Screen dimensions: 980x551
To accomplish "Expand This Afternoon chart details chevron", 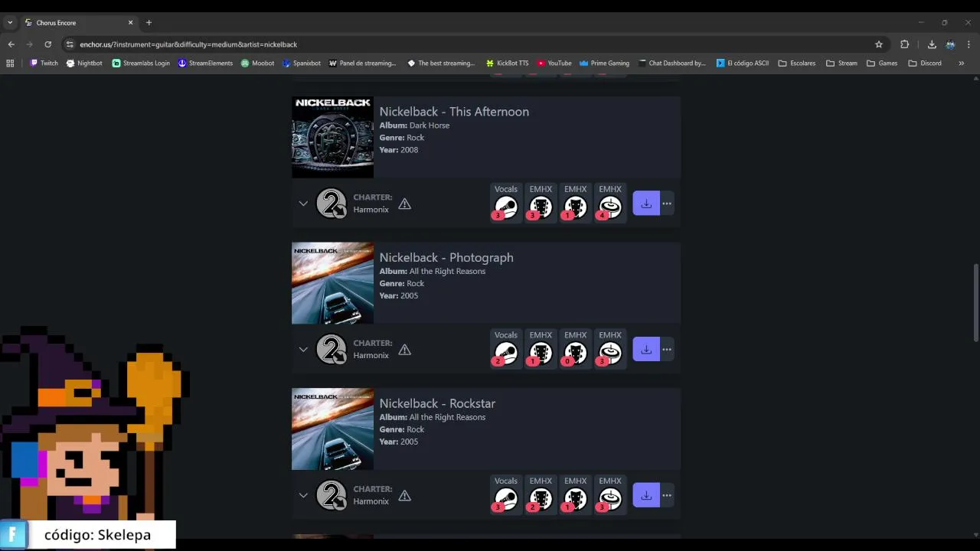I will [303, 204].
